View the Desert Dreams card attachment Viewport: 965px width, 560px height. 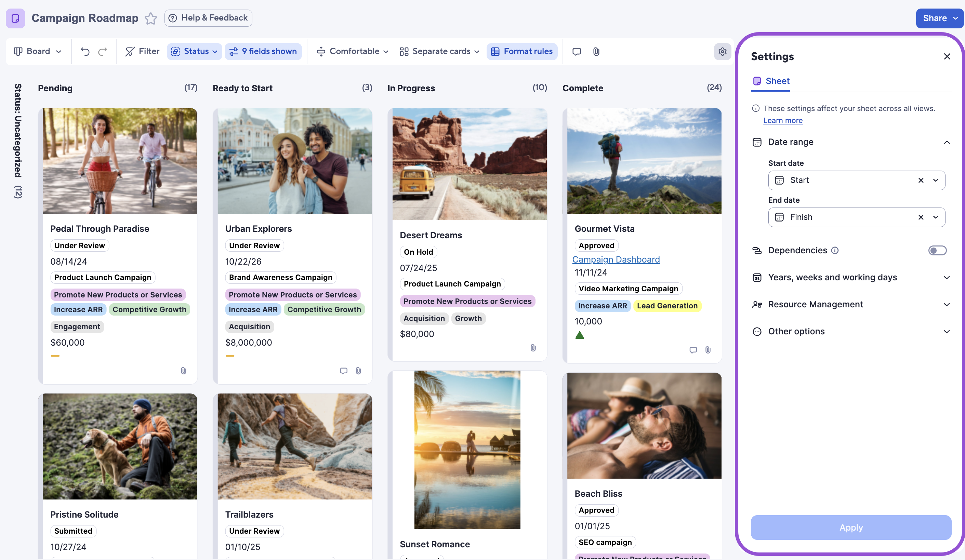coord(533,348)
